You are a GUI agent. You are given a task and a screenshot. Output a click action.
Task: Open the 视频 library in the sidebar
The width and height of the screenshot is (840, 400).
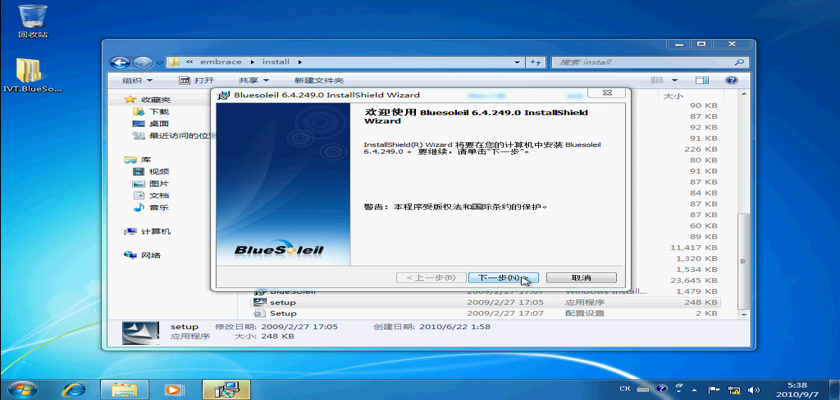(x=158, y=172)
